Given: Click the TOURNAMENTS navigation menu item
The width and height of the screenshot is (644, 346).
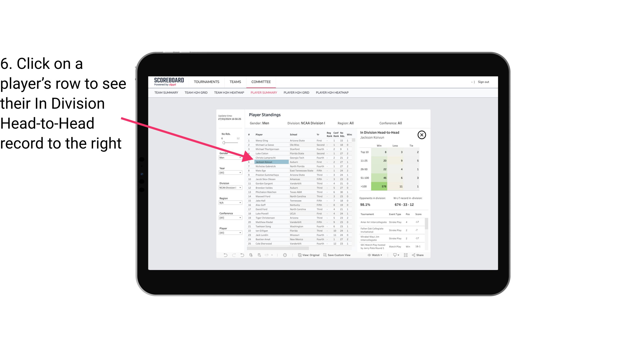Looking at the screenshot, I should tap(207, 82).
